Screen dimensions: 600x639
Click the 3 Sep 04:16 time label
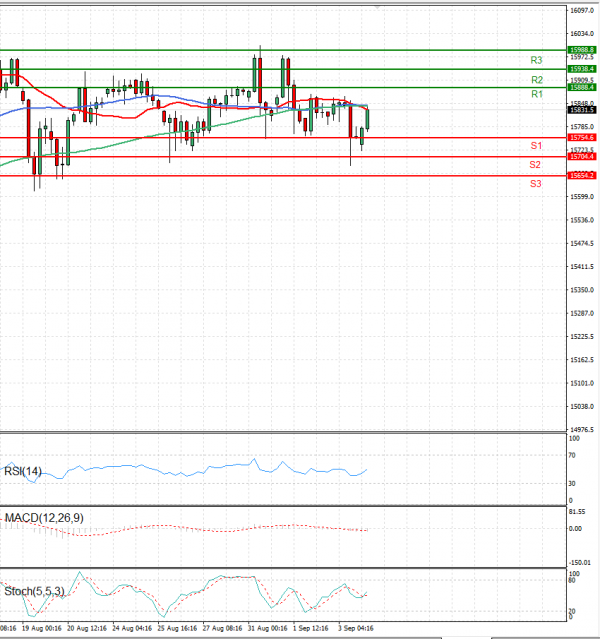coord(355,628)
